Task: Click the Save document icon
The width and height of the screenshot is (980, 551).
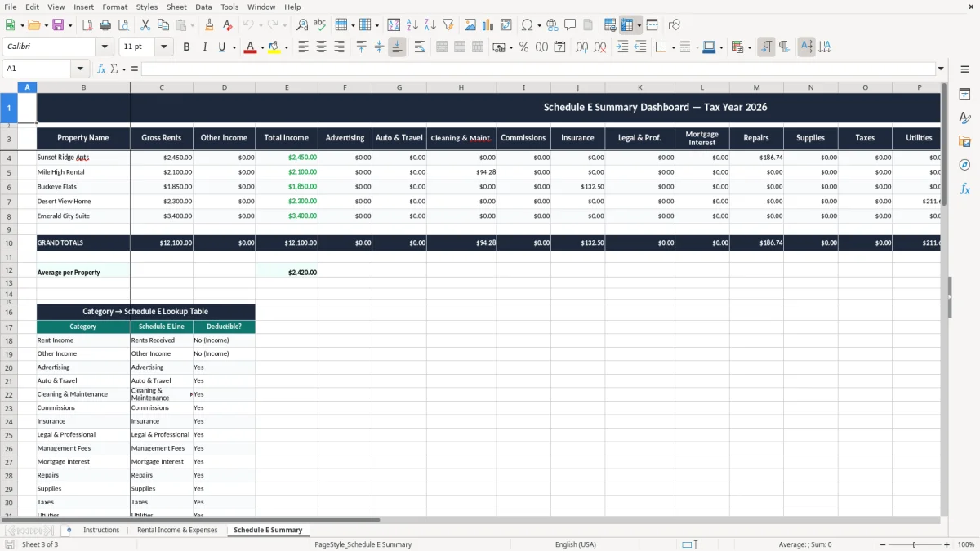Action: coord(58,25)
